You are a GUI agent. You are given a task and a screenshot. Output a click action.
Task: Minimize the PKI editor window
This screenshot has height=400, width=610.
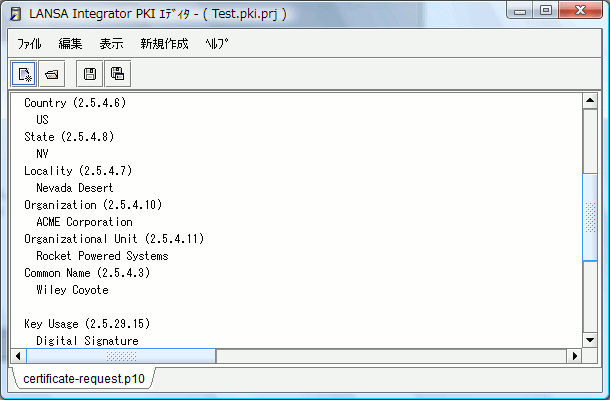click(x=520, y=11)
